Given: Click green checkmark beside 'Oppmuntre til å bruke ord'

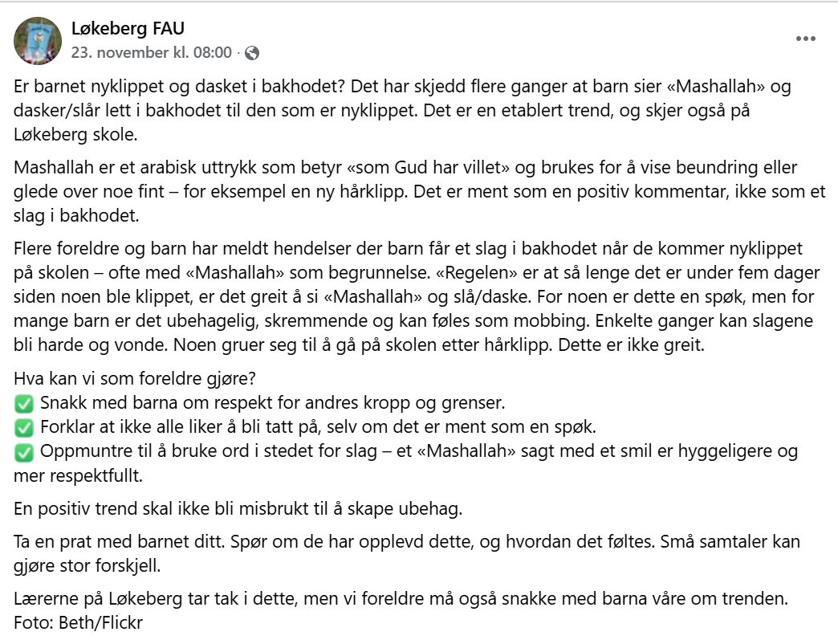Looking at the screenshot, I should tap(23, 451).
